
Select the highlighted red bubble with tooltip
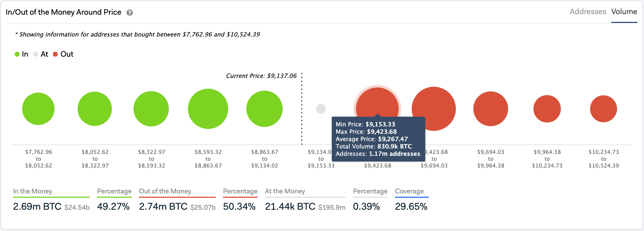[x=378, y=101]
